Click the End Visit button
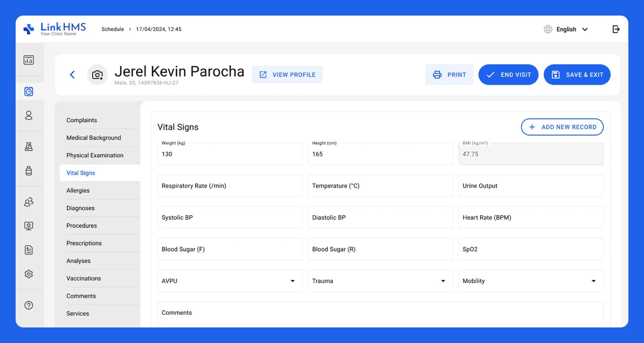 [x=508, y=75]
